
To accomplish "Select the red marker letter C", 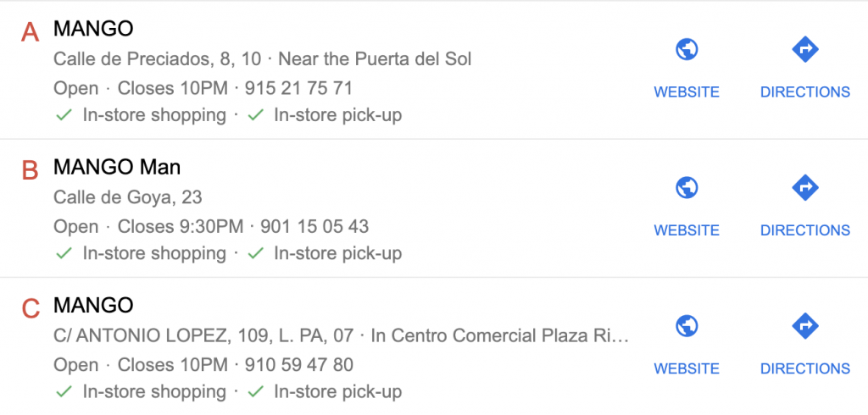I will (x=31, y=308).
